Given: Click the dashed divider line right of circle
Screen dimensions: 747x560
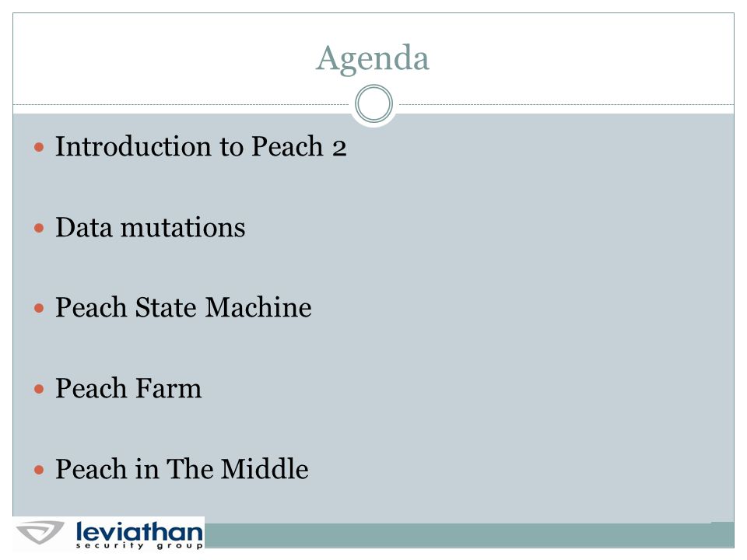Looking at the screenshot, I should pyautogui.click(x=566, y=104).
